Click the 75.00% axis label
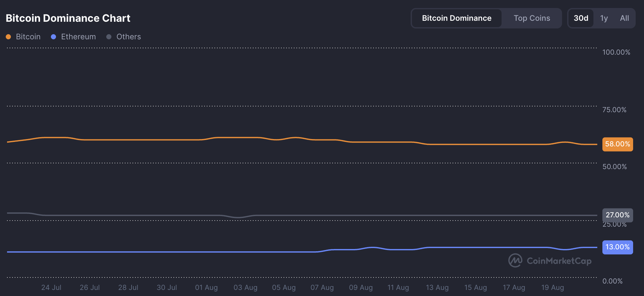 614,110
